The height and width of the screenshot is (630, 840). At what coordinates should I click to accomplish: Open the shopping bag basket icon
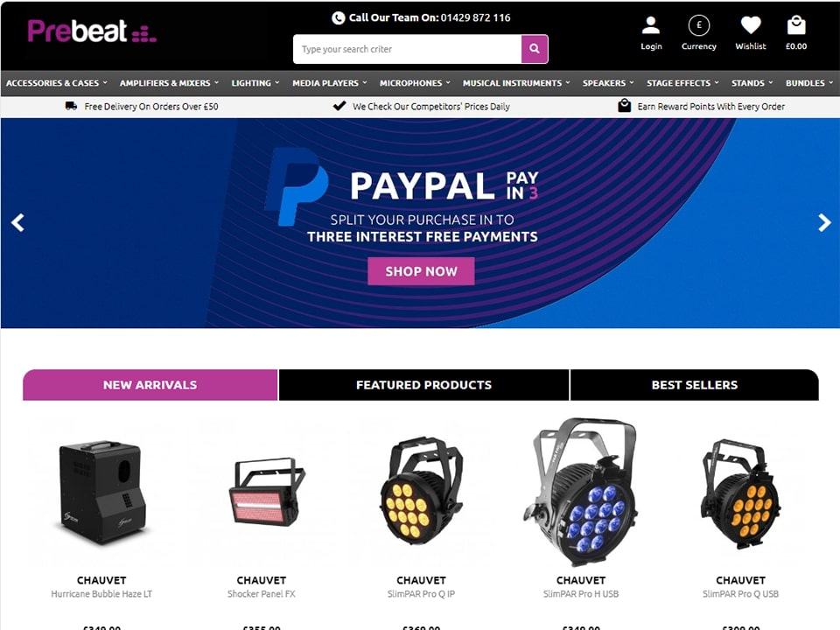click(796, 25)
